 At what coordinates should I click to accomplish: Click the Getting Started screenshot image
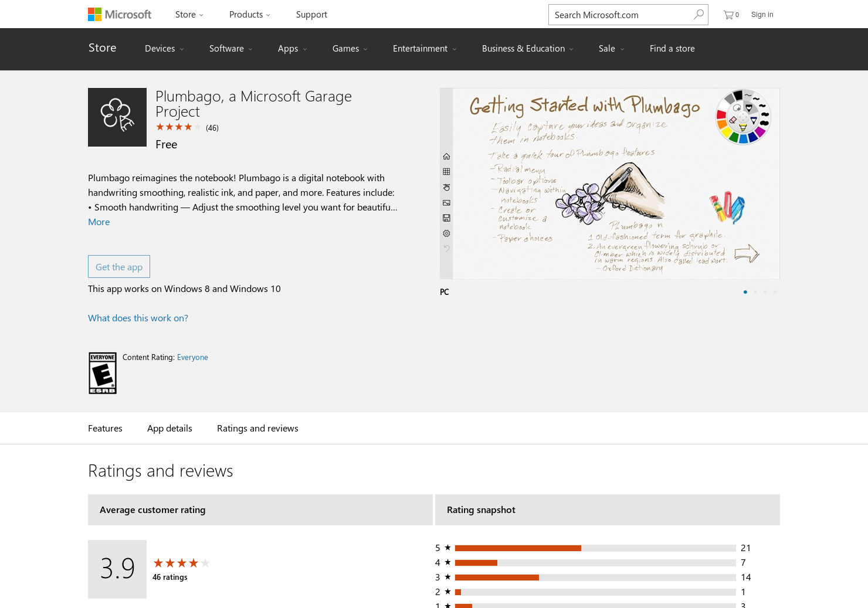[x=610, y=184]
